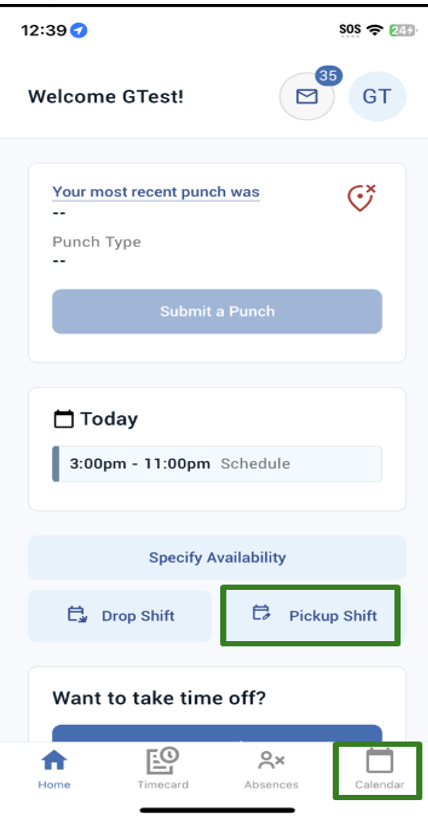Tap the 35 unread messages badge

click(328, 76)
